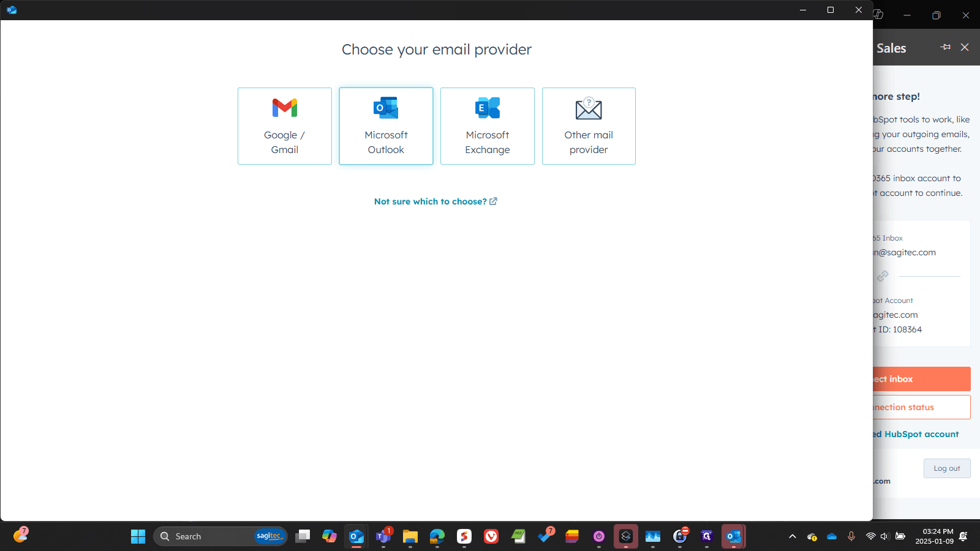This screenshot has width=980, height=551.
Task: Choose the Other mail provider option
Action: coord(589,126)
